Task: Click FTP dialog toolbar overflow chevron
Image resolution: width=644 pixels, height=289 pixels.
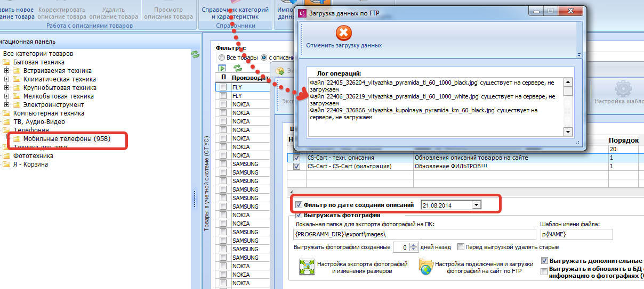Action: (578, 54)
